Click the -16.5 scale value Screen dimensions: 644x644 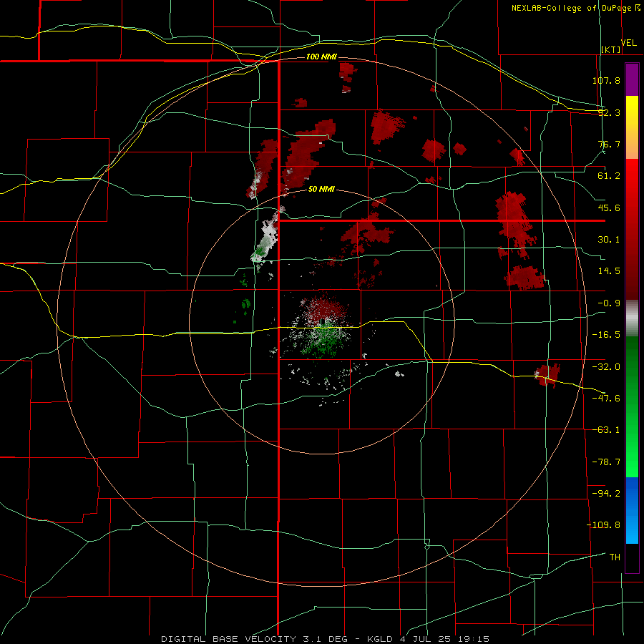coord(606,335)
